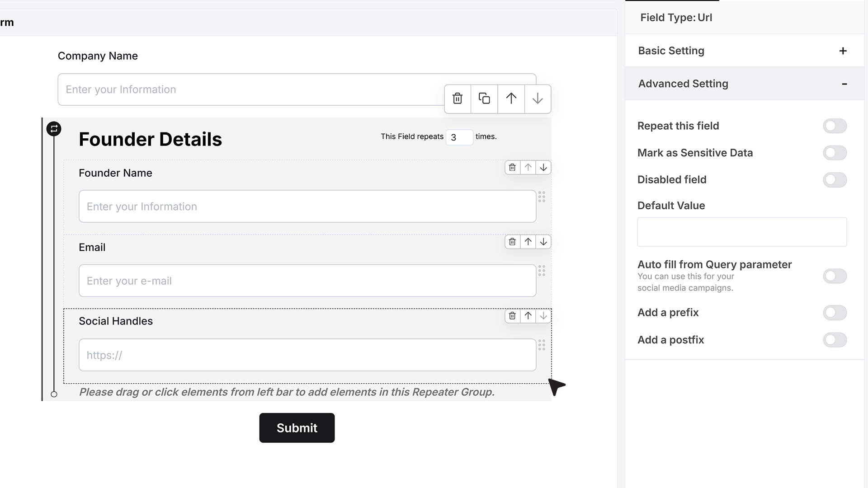868x488 pixels.
Task: Enable the Repeat this field toggle
Action: pos(835,126)
